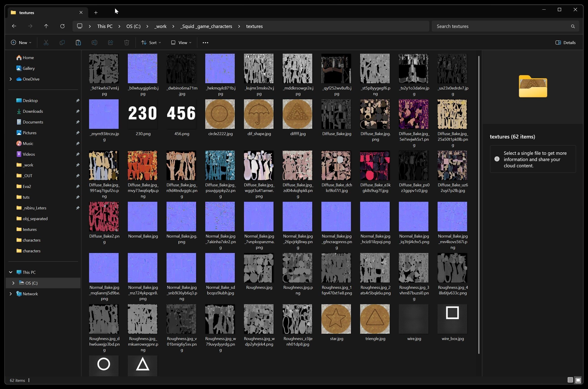Click _Squid _game_characters in breadcrumb path
The width and height of the screenshot is (588, 389).
(x=206, y=26)
